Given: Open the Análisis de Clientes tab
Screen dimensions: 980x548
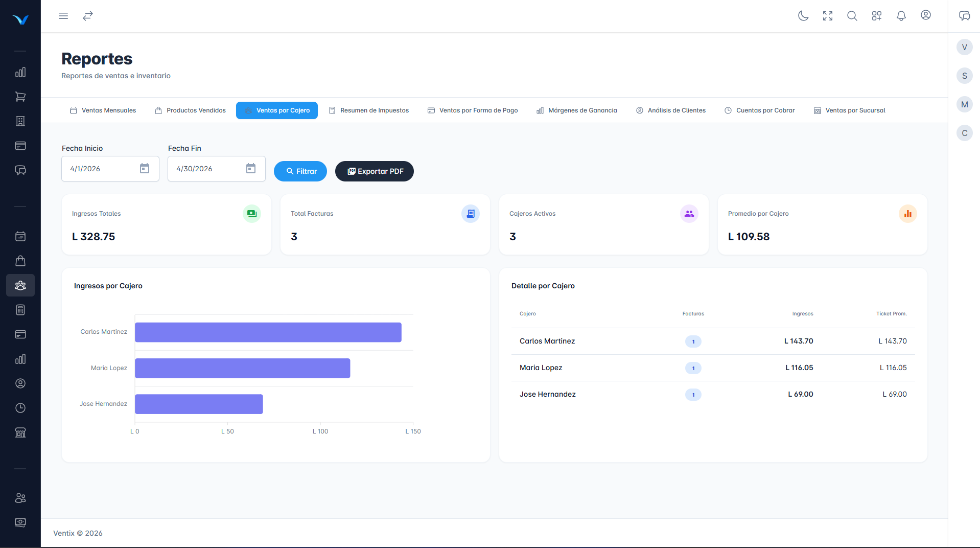Looking at the screenshot, I should 671,110.
